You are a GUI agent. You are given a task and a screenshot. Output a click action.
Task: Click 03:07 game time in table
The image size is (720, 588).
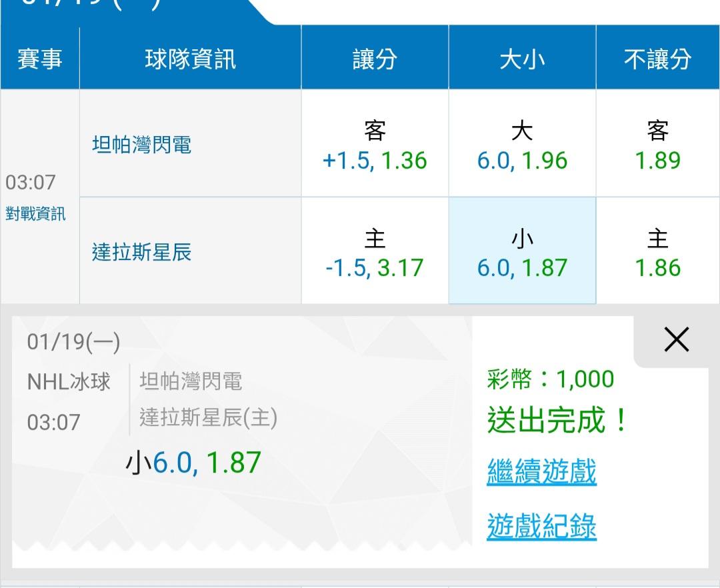(30, 182)
